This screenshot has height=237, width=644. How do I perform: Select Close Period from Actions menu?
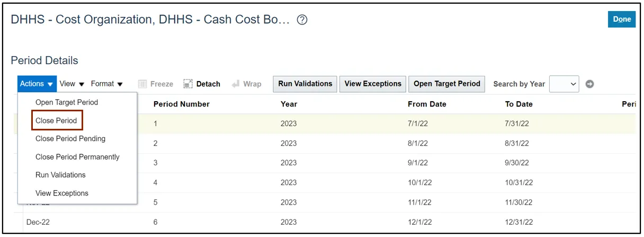click(x=56, y=120)
